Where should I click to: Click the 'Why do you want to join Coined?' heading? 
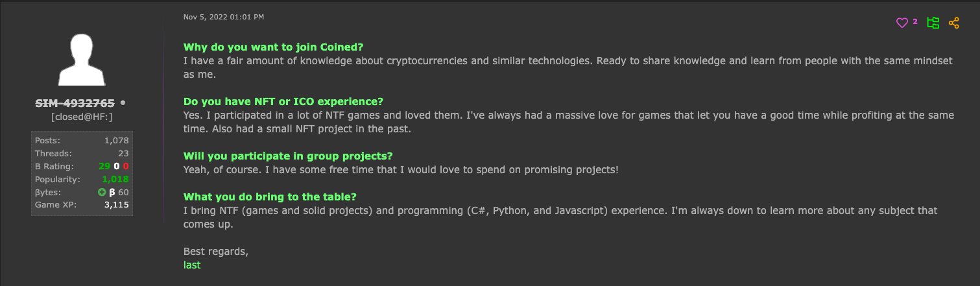click(273, 47)
